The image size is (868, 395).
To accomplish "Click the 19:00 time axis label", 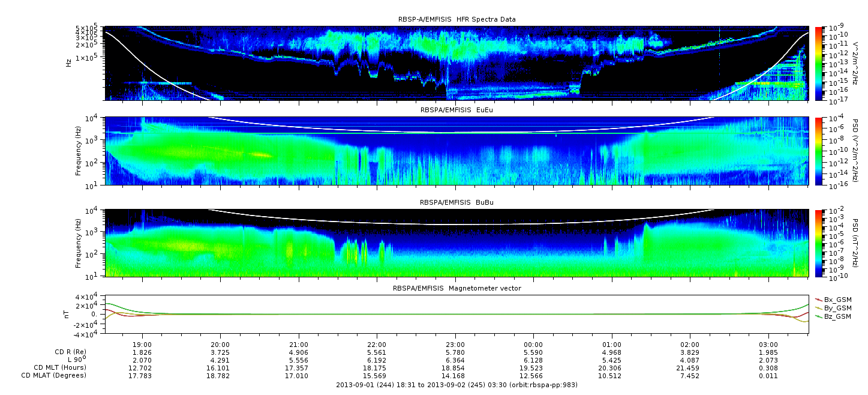I will point(142,344).
